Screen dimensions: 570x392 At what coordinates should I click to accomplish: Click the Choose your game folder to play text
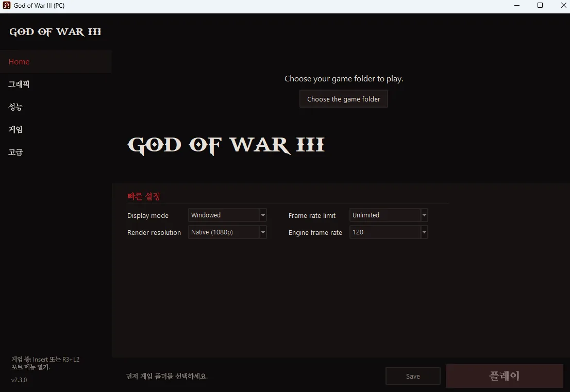coord(344,79)
